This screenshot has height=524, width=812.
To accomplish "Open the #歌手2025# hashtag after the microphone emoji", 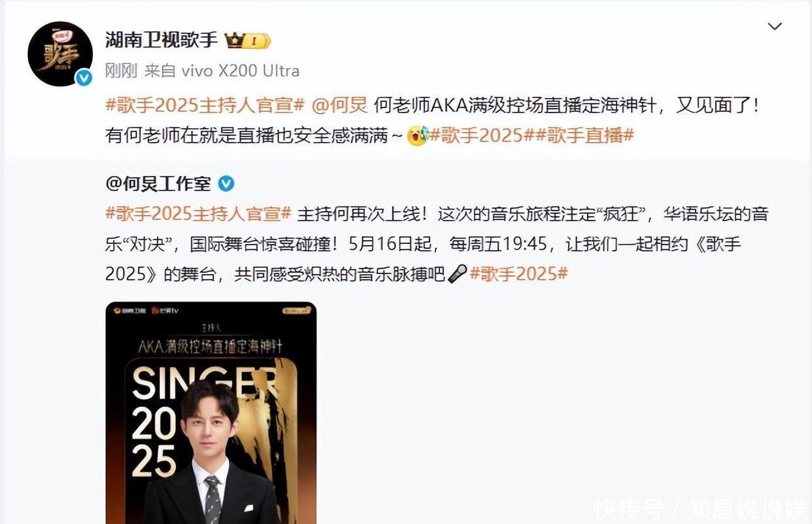I will pos(518,275).
